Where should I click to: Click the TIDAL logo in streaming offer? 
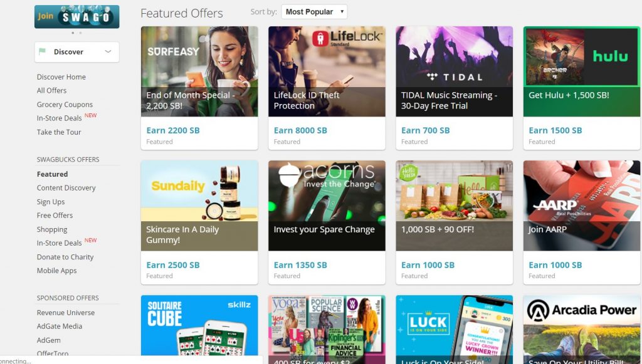(454, 76)
